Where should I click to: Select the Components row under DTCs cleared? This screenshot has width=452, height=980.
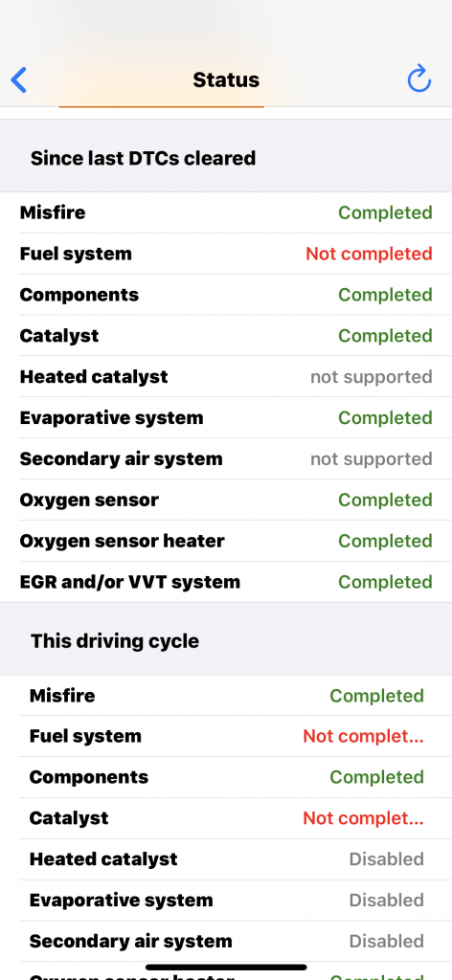pyautogui.click(x=226, y=295)
